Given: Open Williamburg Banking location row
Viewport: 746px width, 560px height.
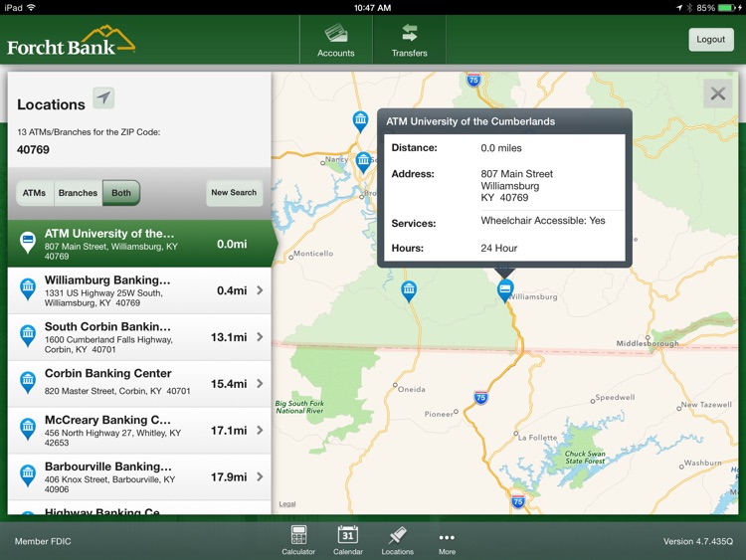Looking at the screenshot, I should tap(139, 290).
